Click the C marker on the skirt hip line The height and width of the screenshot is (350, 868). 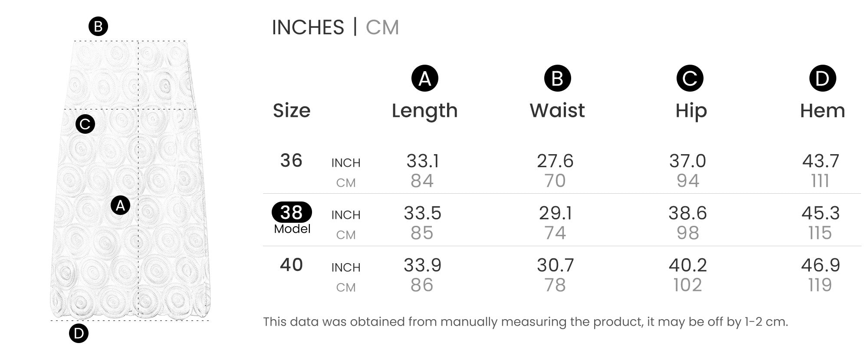(x=85, y=124)
